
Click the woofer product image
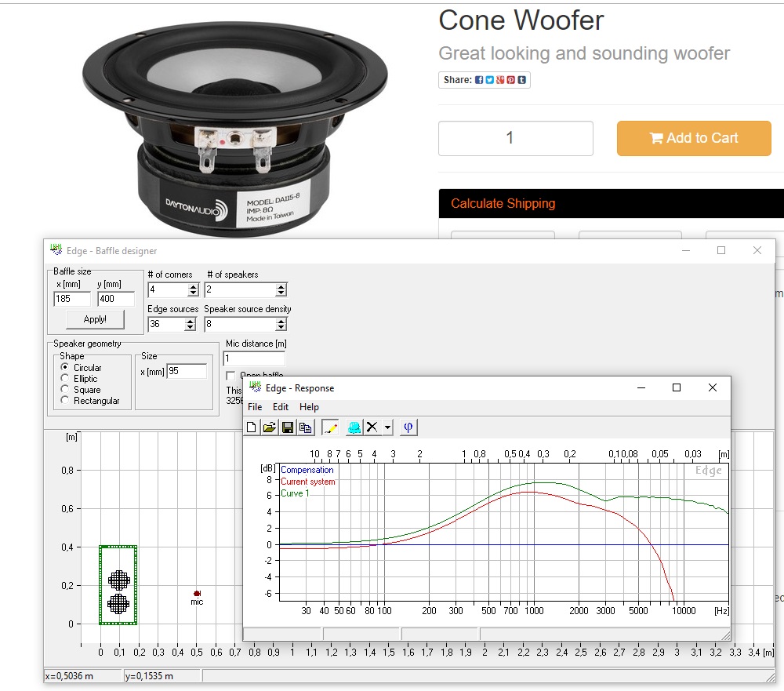point(235,128)
